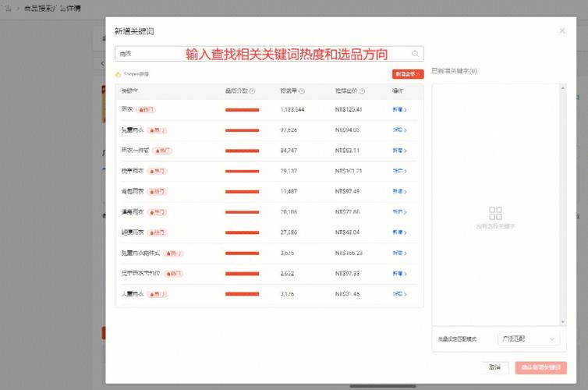The height and width of the screenshot is (390, 588).
Task: Click the quality score bar in the 3,176 row
Action: (243, 294)
